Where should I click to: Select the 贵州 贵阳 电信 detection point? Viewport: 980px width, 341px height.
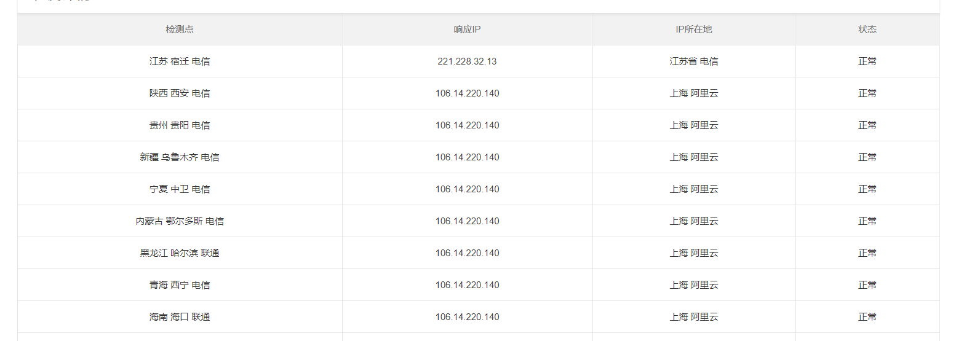(180, 125)
